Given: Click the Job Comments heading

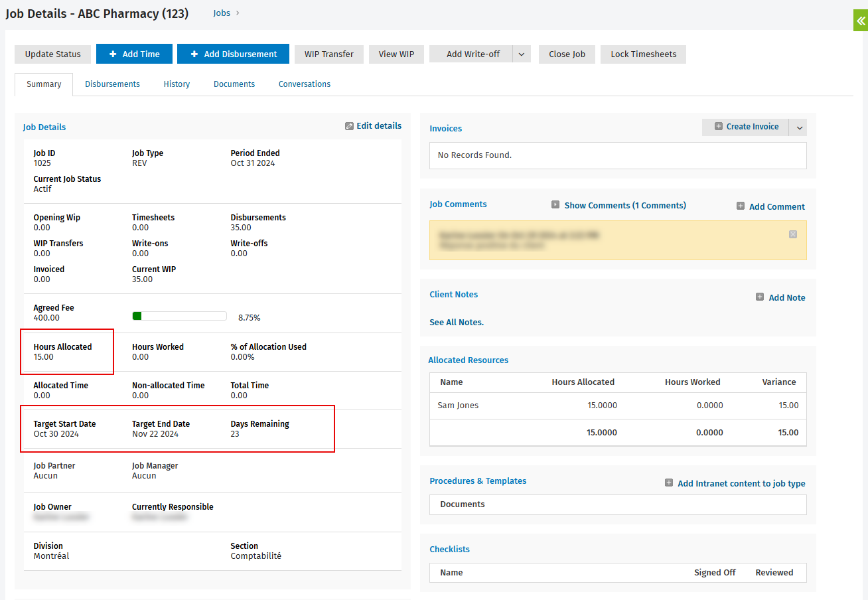Looking at the screenshot, I should click(458, 204).
